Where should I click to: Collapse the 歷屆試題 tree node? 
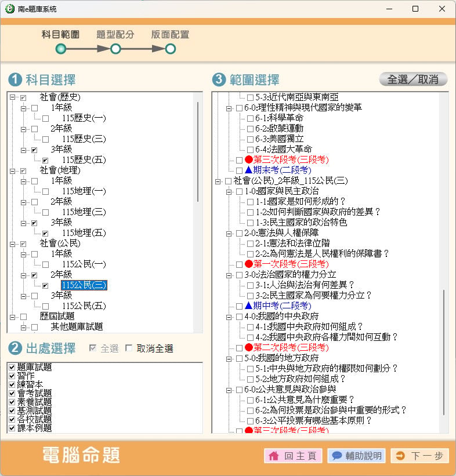[x=12, y=317]
